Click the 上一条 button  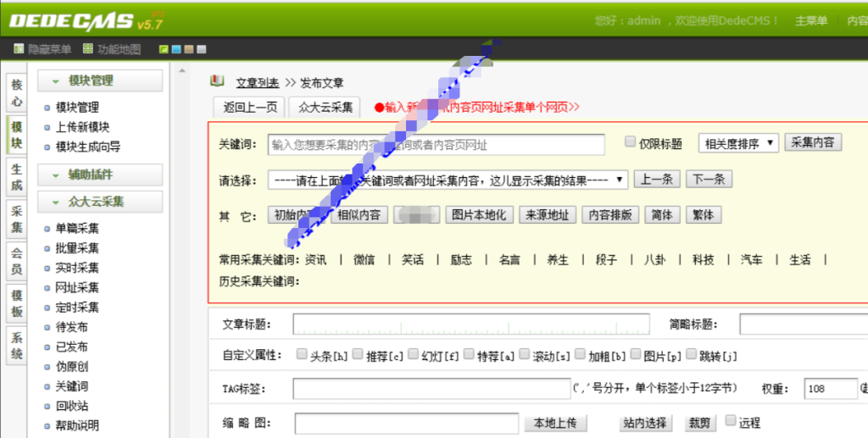[x=657, y=180]
